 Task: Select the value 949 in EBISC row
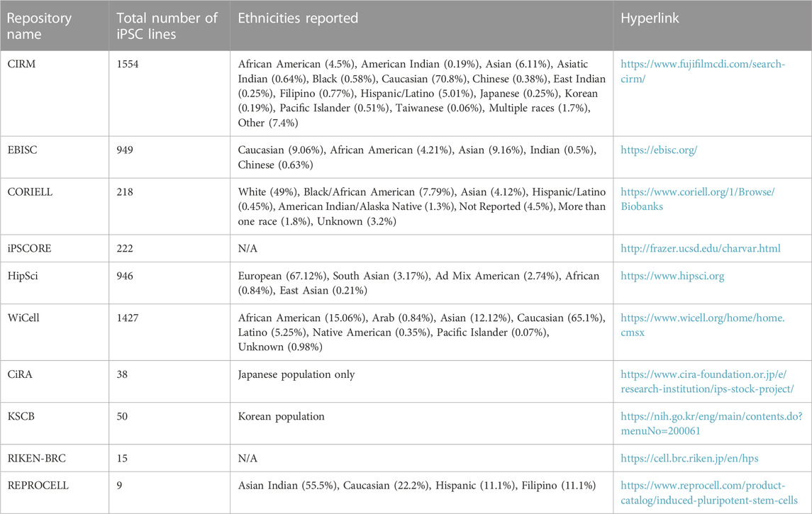pos(125,150)
